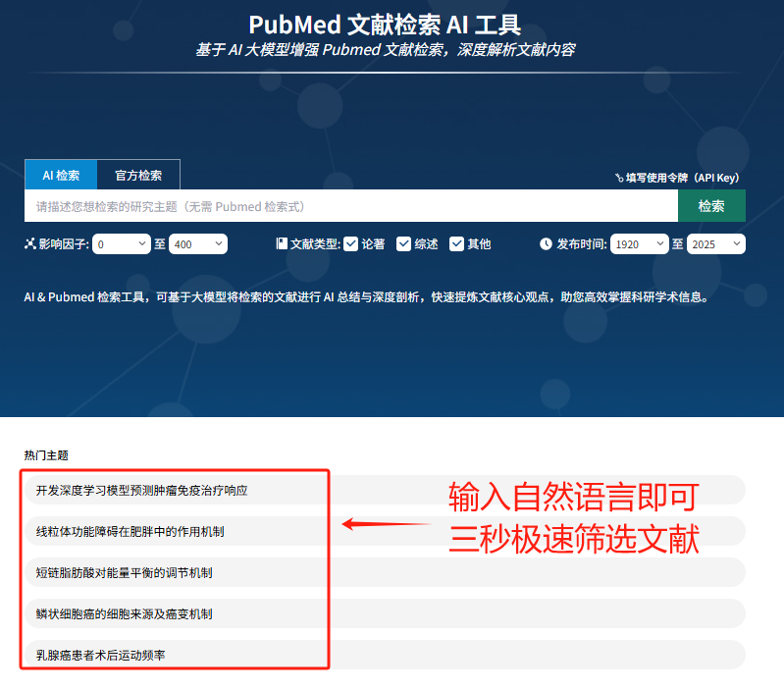Screen dimensions: 784x690
Task: Click the 文献类型 book icon
Action: [x=282, y=243]
